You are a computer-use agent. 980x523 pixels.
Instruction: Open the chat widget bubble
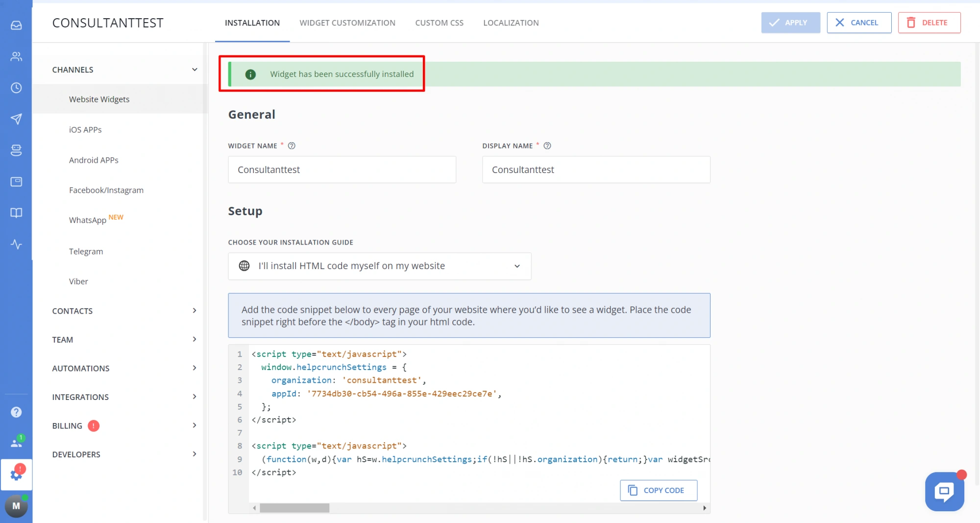[x=944, y=491]
